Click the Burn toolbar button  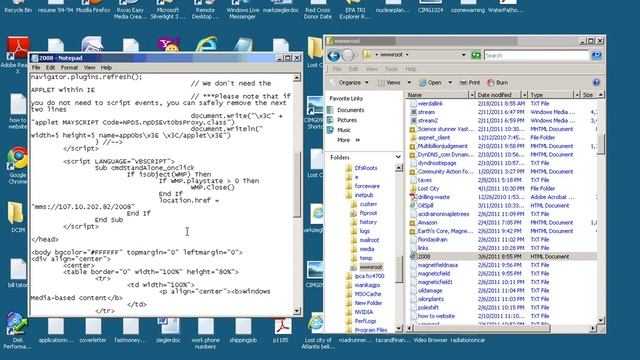[x=498, y=82]
